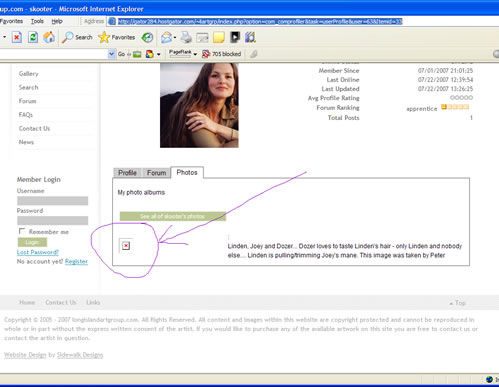Follow the Lost Password link
Image resolution: width=499 pixels, height=387 pixels.
coord(38,252)
